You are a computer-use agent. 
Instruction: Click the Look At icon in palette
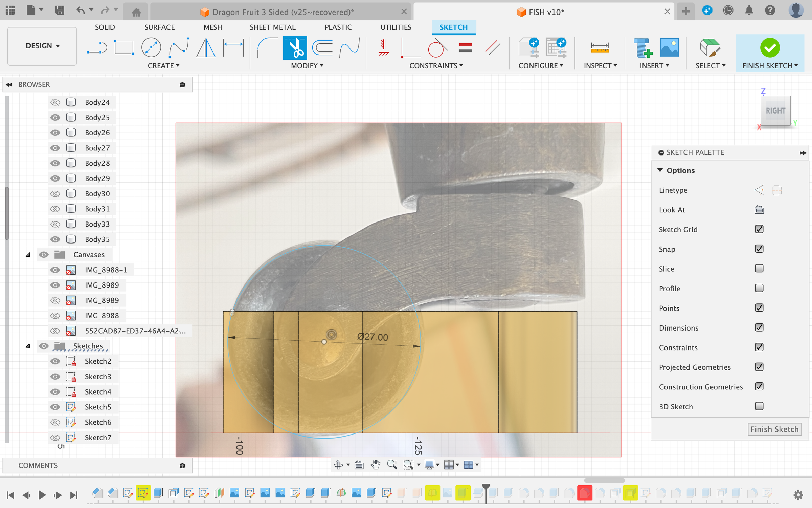point(759,210)
